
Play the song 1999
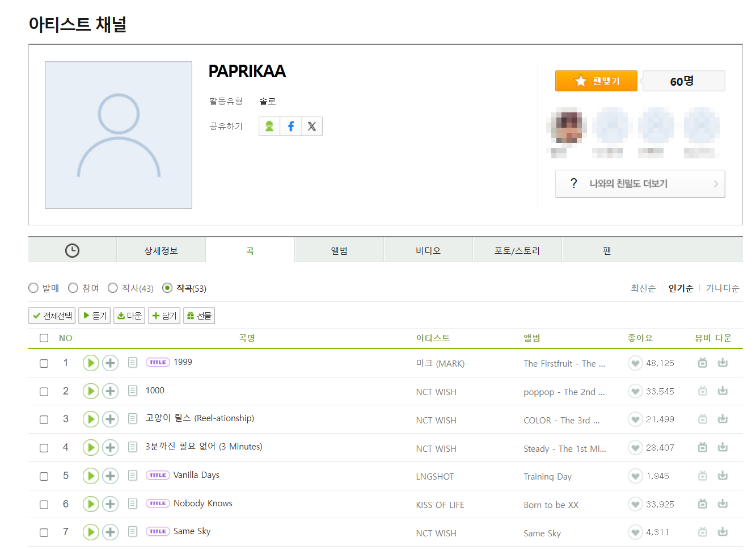click(91, 363)
